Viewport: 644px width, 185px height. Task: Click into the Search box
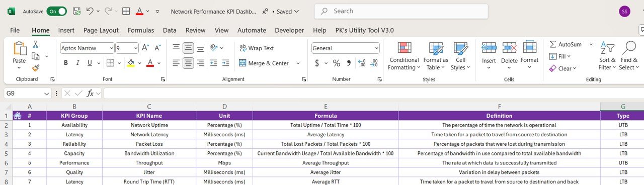401,11
